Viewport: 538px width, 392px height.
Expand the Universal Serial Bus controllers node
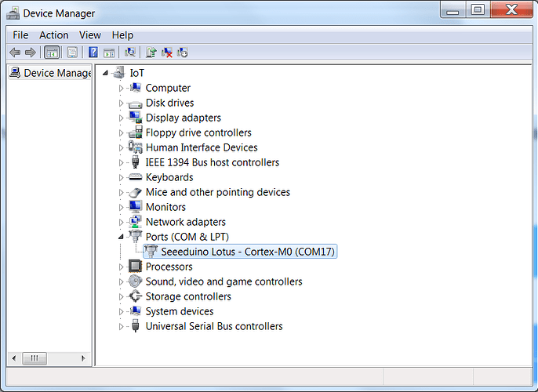click(x=122, y=326)
